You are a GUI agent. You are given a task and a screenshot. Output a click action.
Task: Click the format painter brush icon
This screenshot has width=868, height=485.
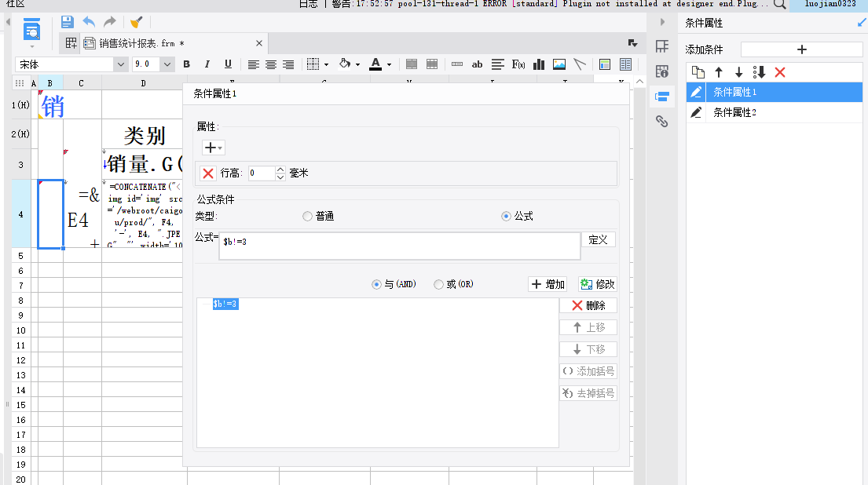click(x=136, y=22)
